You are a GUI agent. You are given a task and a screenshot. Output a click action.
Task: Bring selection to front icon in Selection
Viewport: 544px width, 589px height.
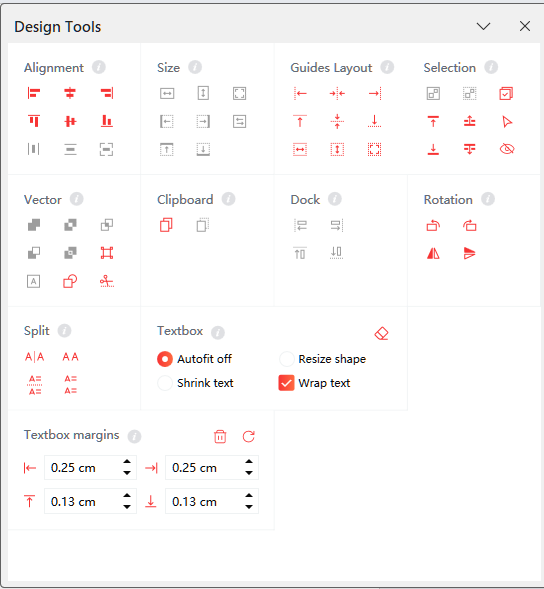(433, 121)
